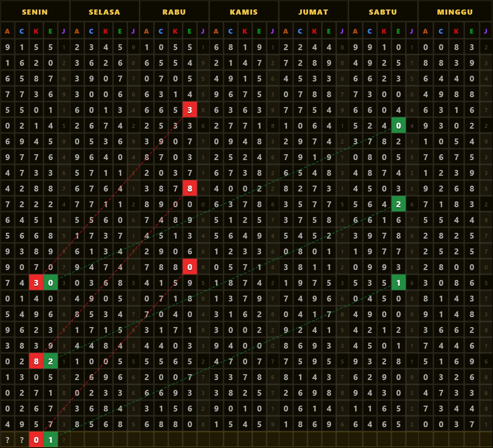493x448 pixels.
Task: Click red letter K under SELASA
Action: point(106,31)
